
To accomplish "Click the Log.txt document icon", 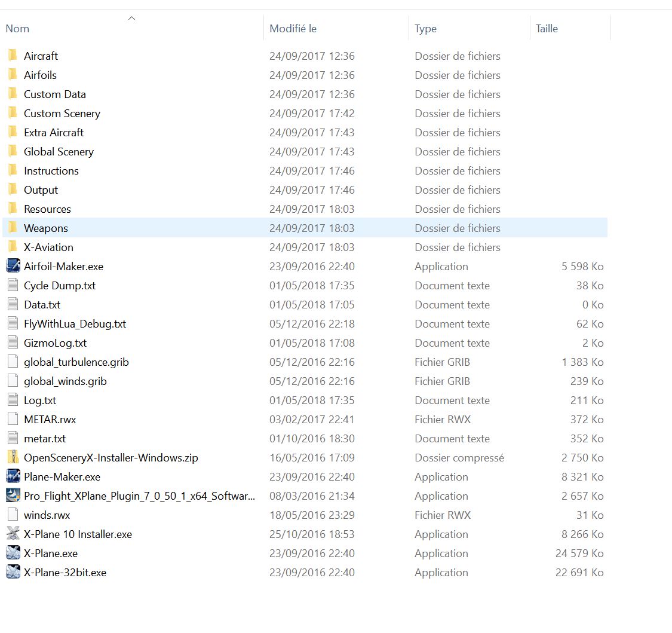I will (x=13, y=400).
